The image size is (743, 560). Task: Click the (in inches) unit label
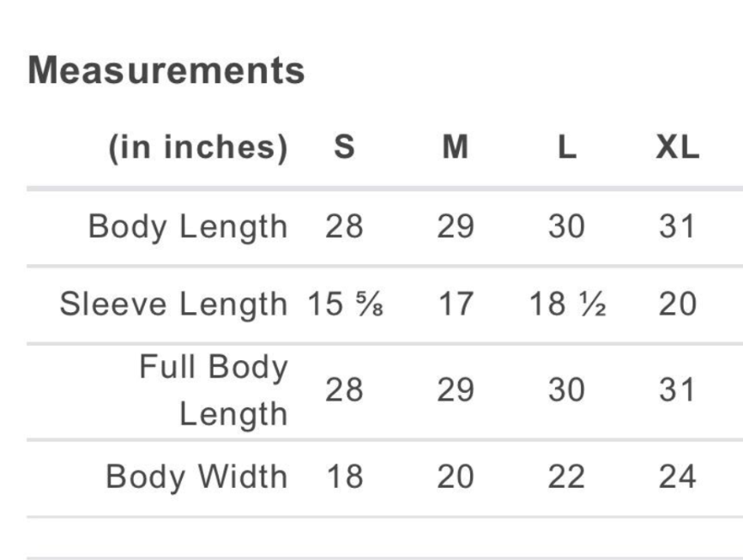(x=198, y=148)
